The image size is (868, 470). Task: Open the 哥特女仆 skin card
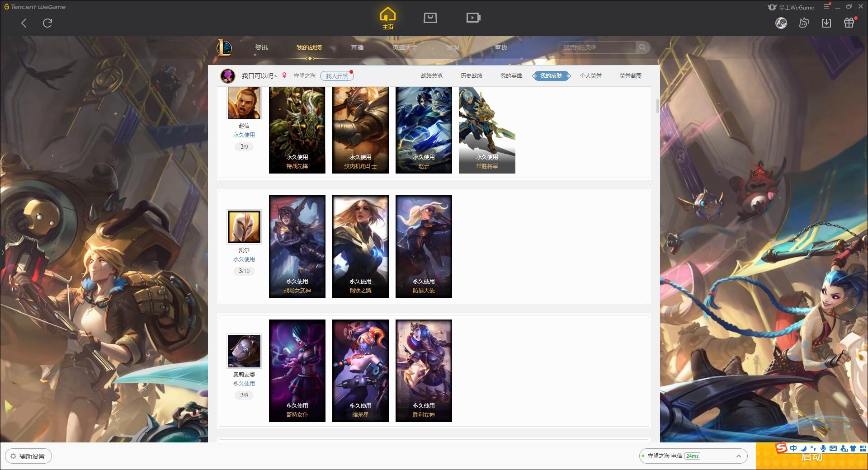[297, 371]
